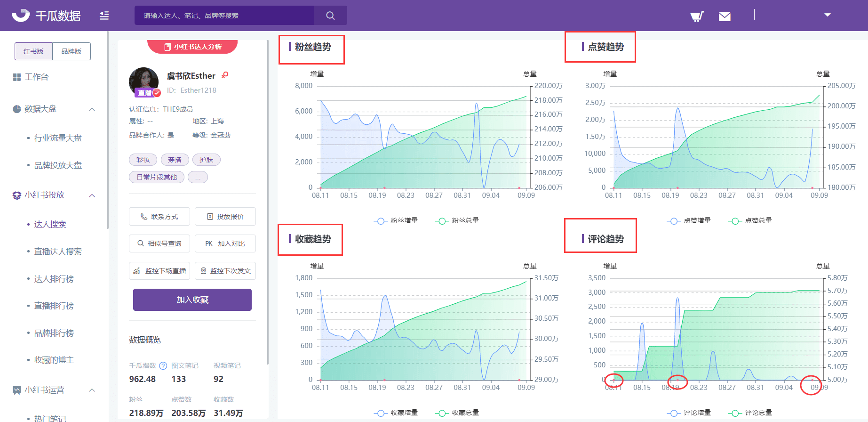The image size is (868, 422).
Task: Select the 彩妆 tag
Action: 143,160
